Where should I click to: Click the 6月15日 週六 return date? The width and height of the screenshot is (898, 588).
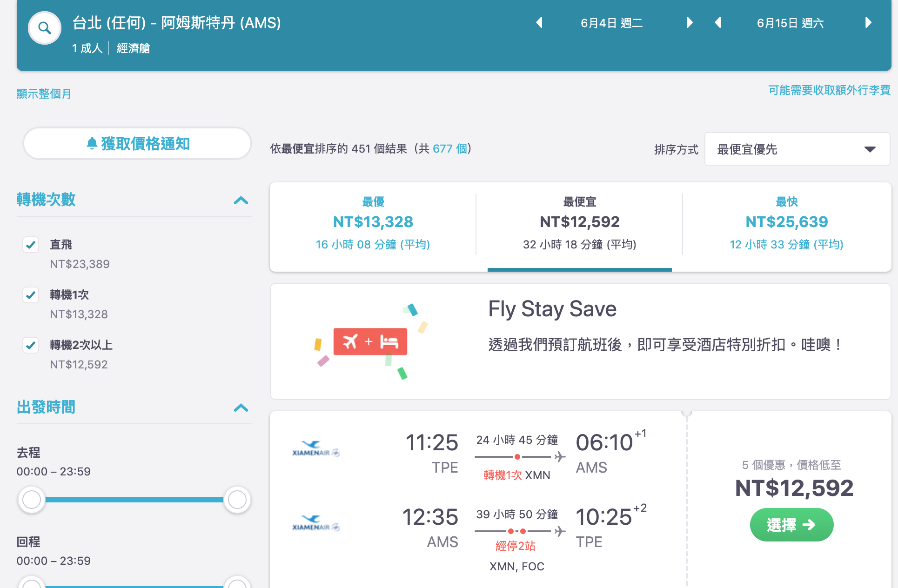[791, 23]
